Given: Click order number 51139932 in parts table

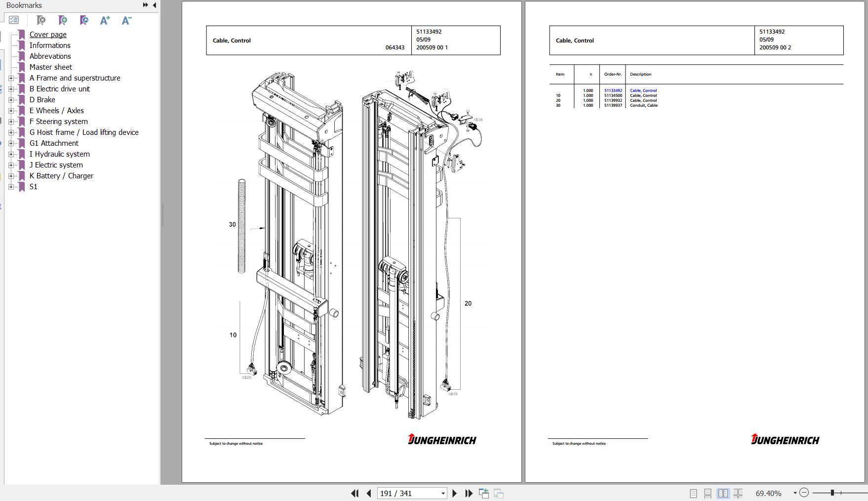Looking at the screenshot, I should [x=613, y=100].
